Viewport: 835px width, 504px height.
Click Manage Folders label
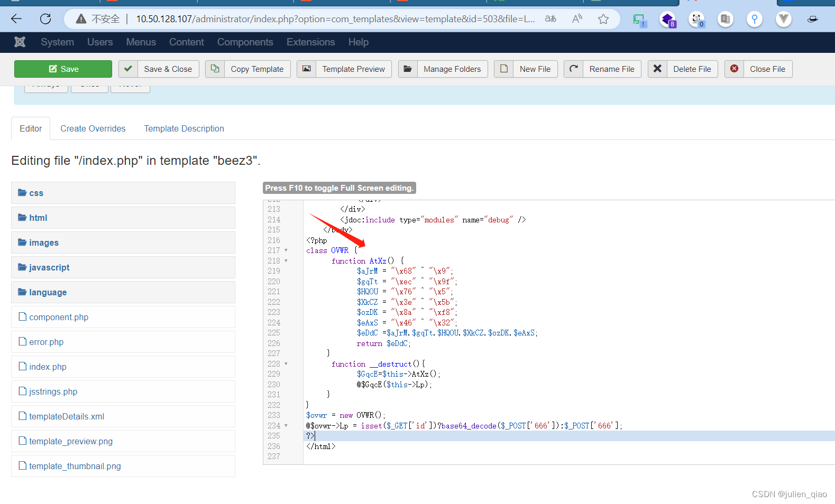pyautogui.click(x=452, y=69)
